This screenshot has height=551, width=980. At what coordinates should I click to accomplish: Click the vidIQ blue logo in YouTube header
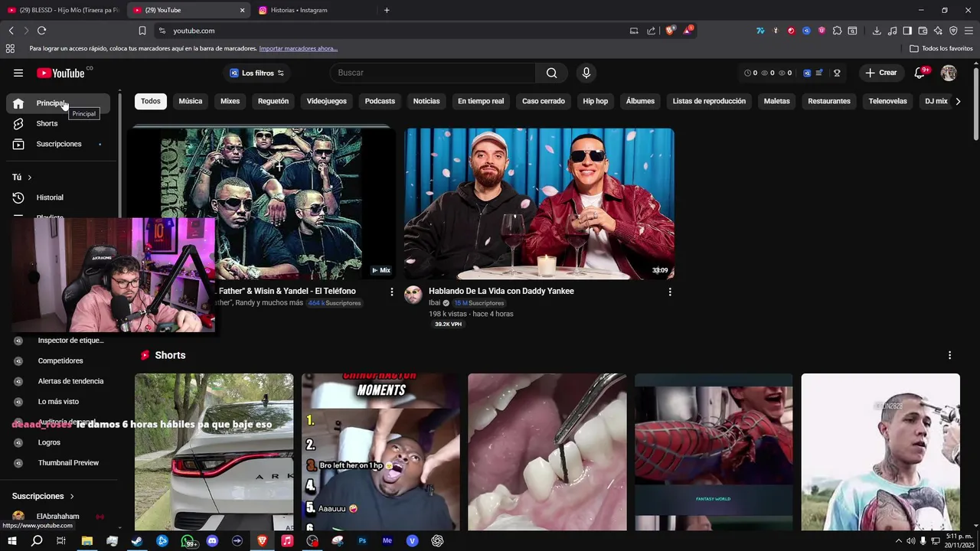807,73
